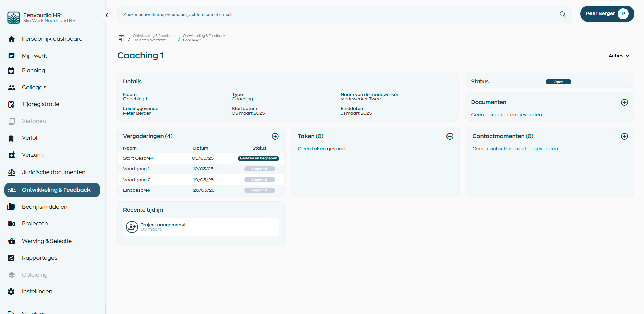Go to Juridische documenten menu item
The image size is (644, 314).
click(53, 172)
